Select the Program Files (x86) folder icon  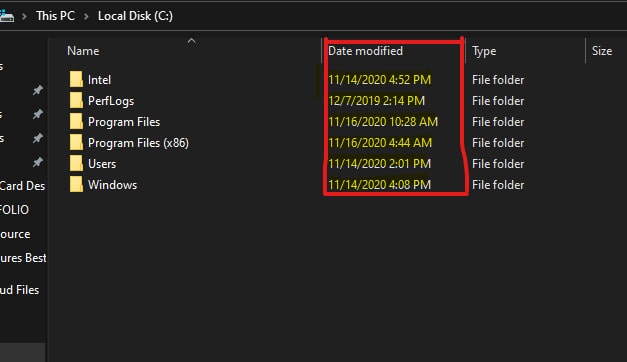(76, 142)
